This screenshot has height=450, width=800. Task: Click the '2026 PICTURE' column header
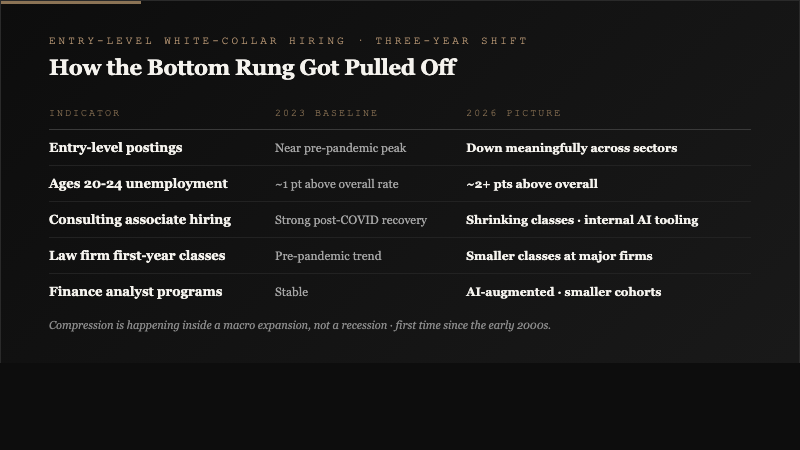(513, 113)
